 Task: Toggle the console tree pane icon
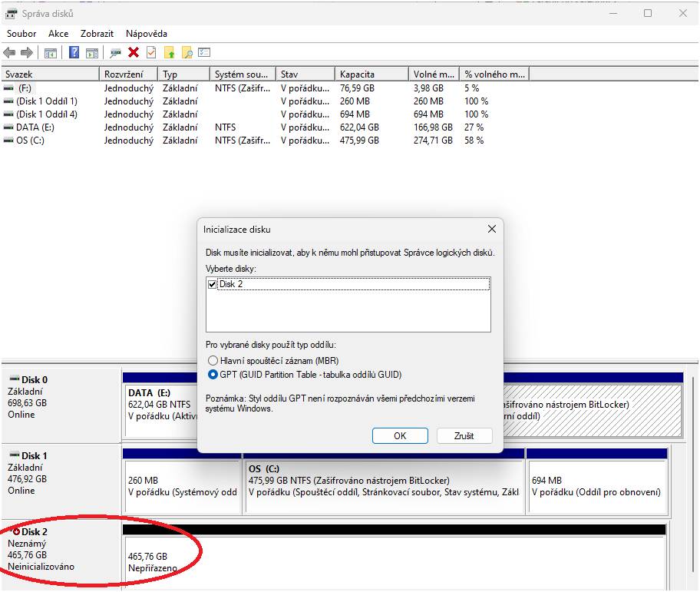click(51, 53)
